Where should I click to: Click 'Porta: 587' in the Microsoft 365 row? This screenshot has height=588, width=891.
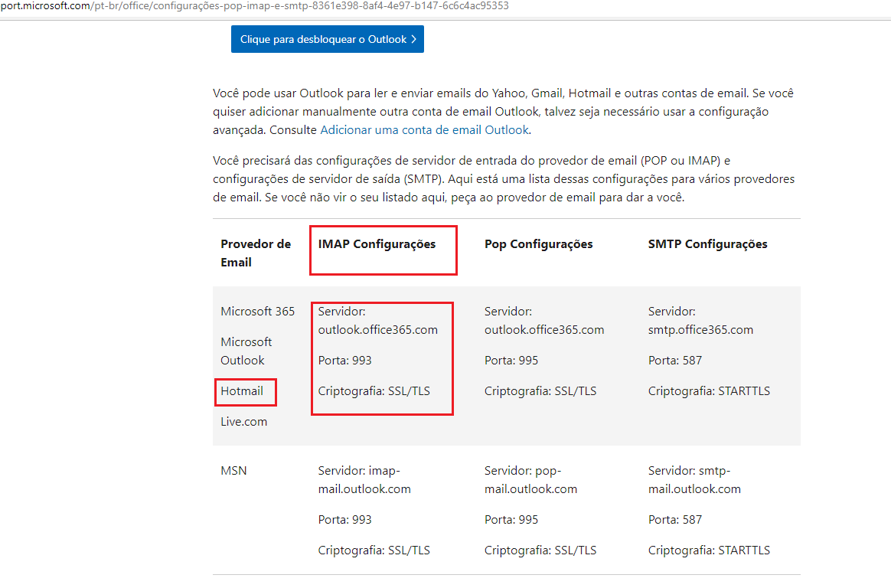[x=675, y=361]
